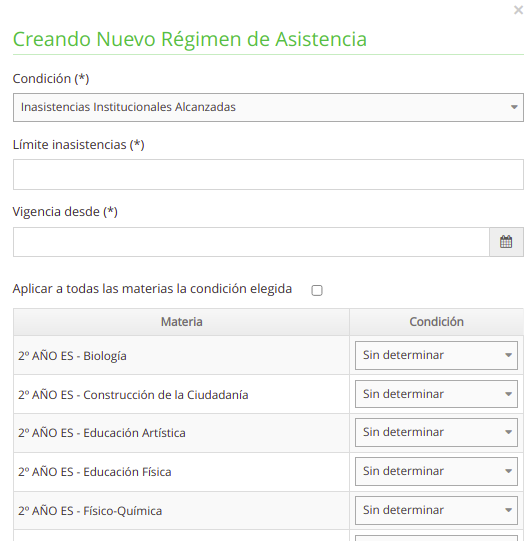Click the Condición table column header
This screenshot has height=541, width=531.
(x=436, y=322)
